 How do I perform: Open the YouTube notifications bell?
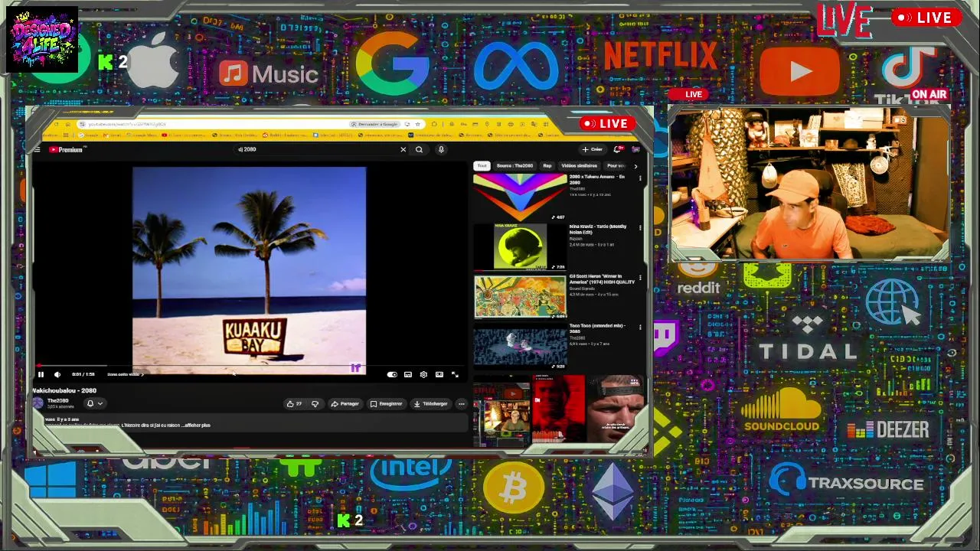click(618, 149)
